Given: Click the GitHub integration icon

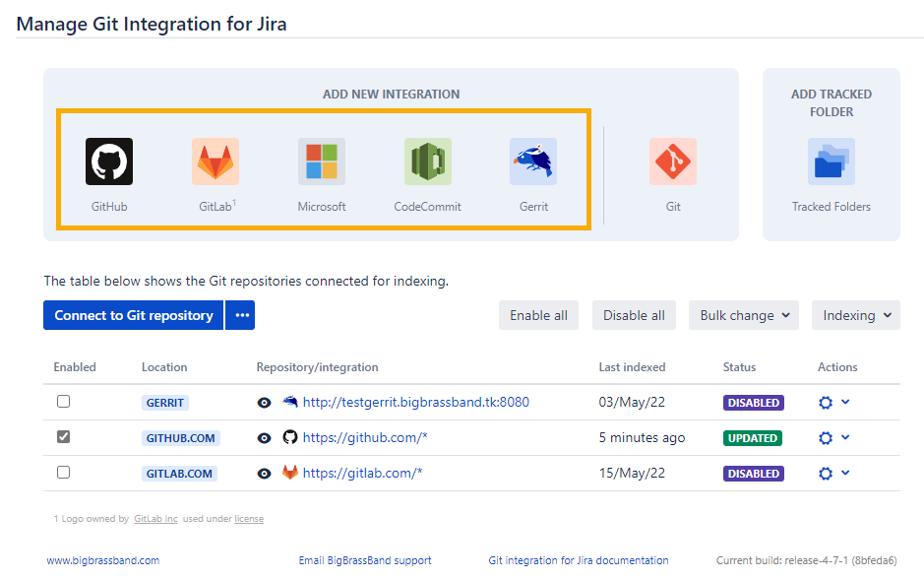Looking at the screenshot, I should coord(109,161).
